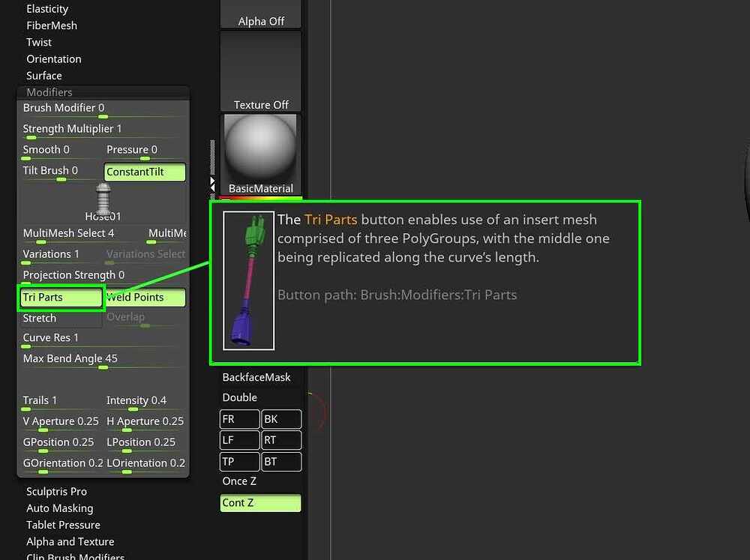
Task: Enable the Stretch option
Action: point(61,319)
